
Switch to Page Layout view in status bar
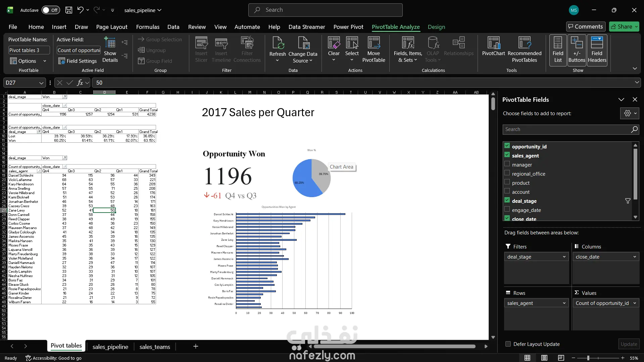(544, 358)
